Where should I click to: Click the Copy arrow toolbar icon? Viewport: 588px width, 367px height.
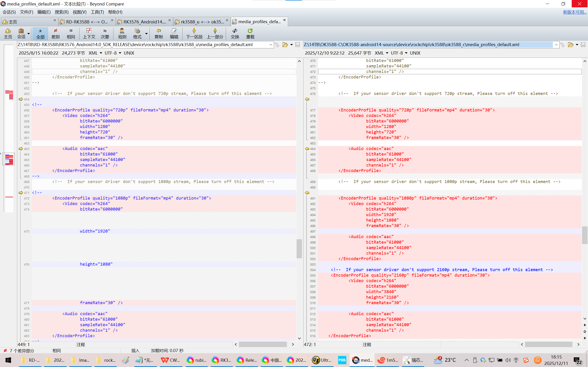pos(158,33)
